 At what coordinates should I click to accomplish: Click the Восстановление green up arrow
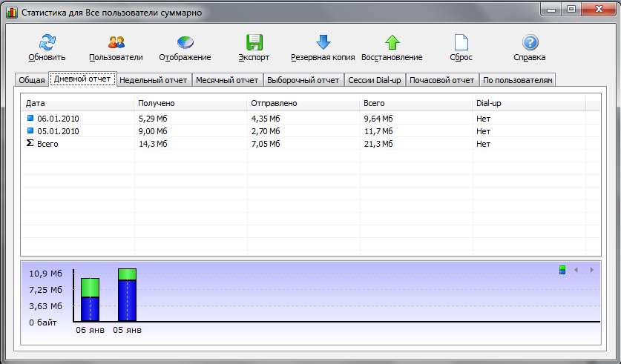[392, 43]
